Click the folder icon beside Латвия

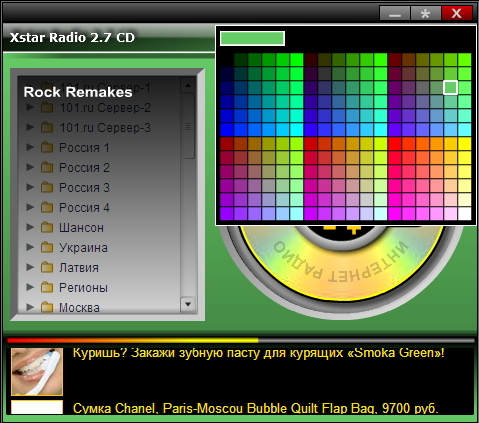click(x=47, y=267)
